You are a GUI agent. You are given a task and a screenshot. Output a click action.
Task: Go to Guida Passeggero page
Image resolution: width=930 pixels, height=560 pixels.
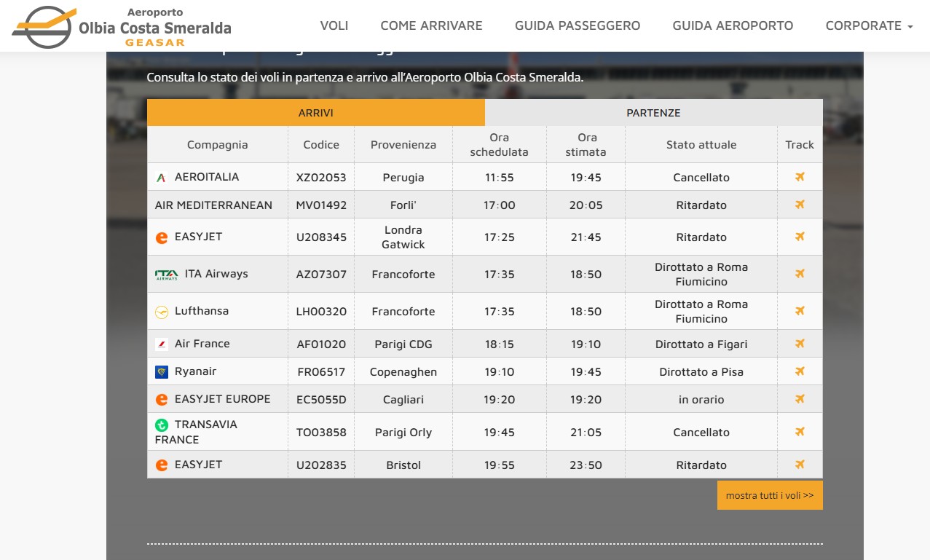pos(578,25)
